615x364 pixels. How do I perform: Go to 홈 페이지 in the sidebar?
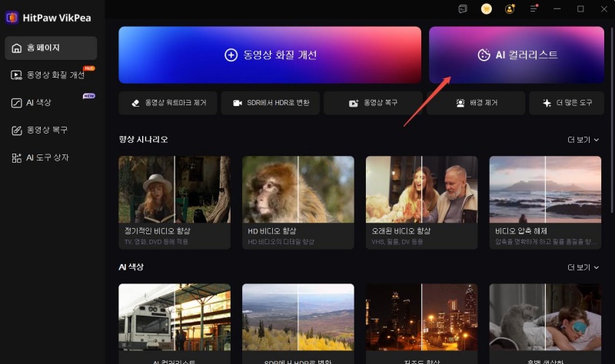tap(51, 48)
